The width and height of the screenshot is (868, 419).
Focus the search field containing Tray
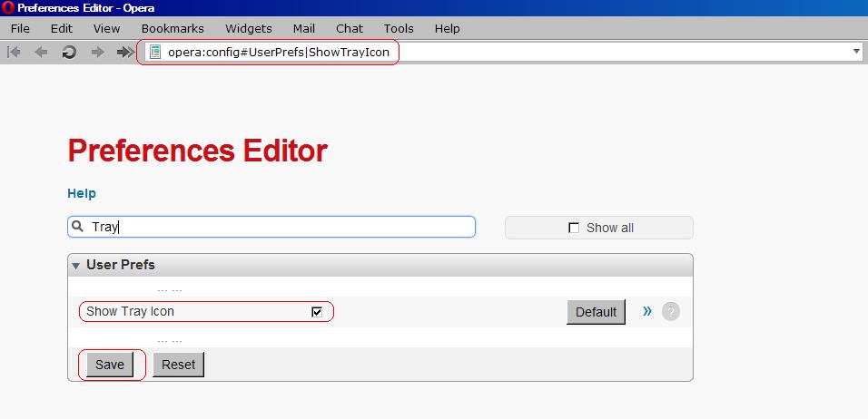click(271, 227)
